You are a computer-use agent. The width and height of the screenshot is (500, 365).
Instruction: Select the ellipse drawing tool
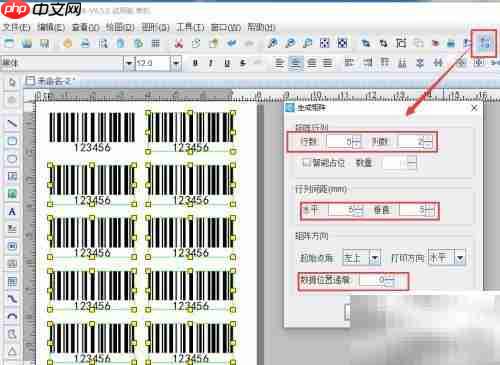pos(12,159)
